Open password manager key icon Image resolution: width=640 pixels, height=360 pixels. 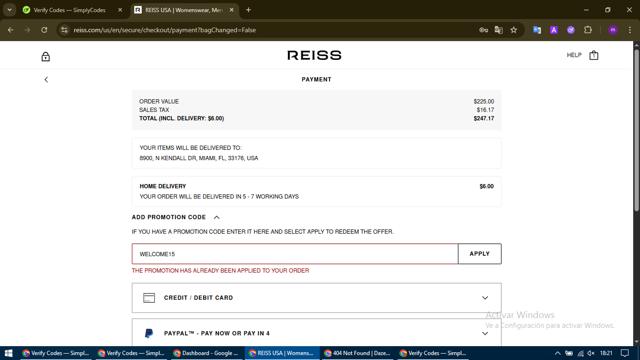coord(483,30)
